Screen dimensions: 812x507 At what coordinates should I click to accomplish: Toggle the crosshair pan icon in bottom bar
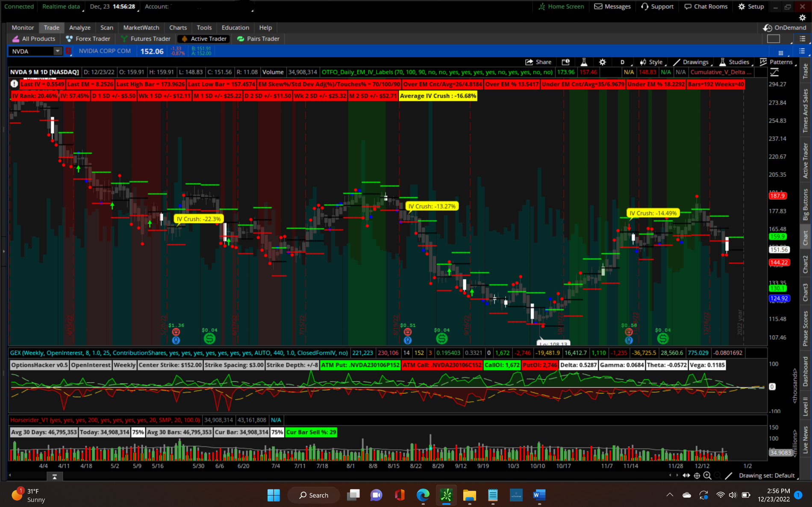point(697,475)
